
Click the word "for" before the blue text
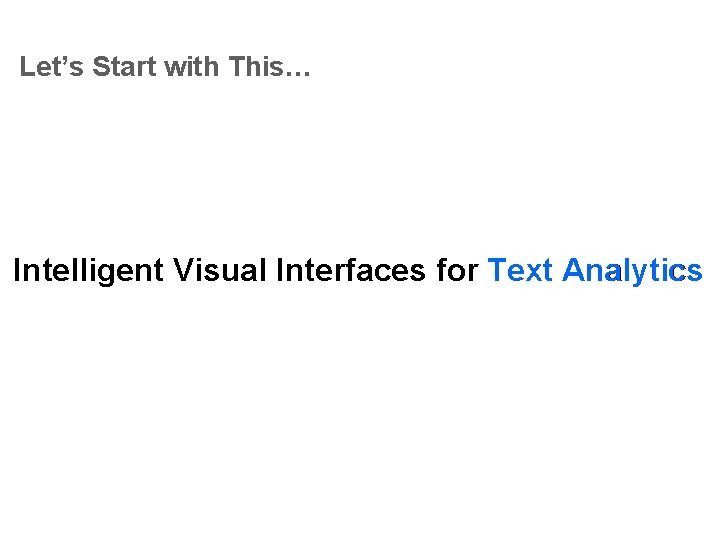point(458,271)
